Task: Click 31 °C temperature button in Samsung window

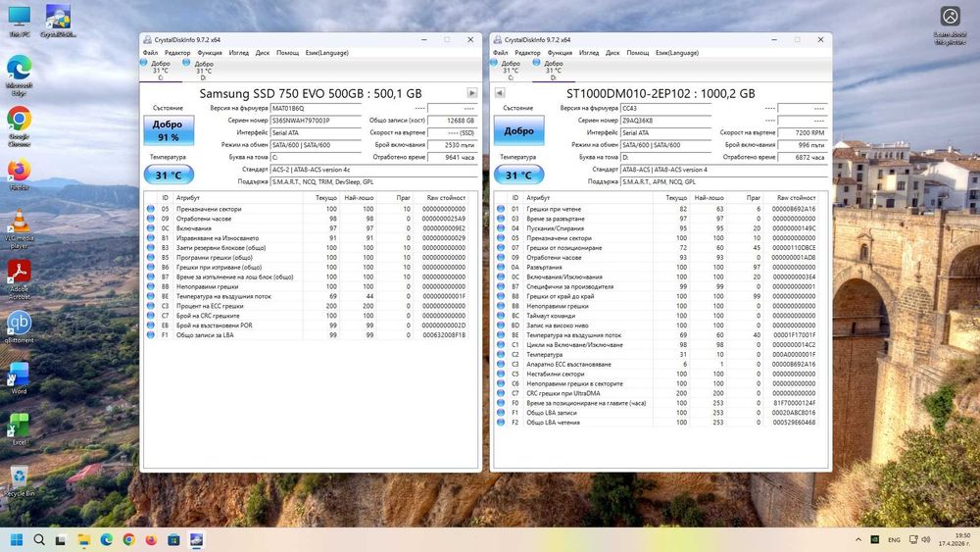Action: tap(169, 176)
